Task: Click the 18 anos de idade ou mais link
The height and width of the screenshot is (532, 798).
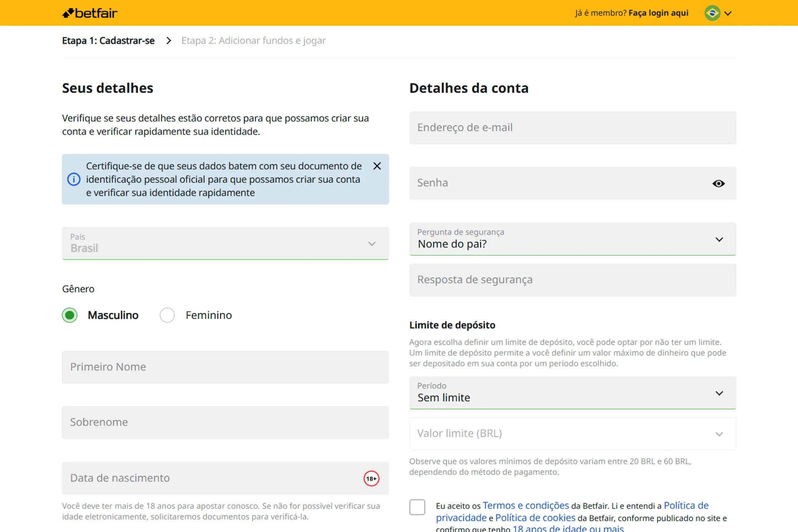Action: click(x=568, y=528)
